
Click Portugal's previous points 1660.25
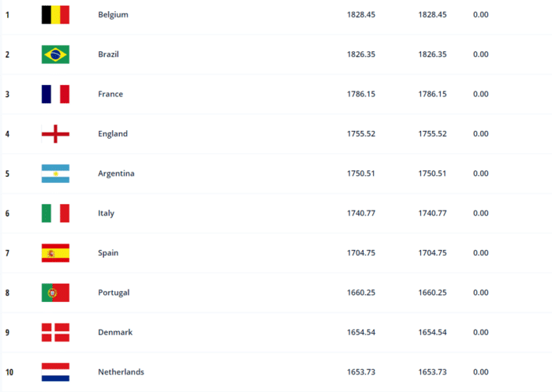(x=433, y=293)
